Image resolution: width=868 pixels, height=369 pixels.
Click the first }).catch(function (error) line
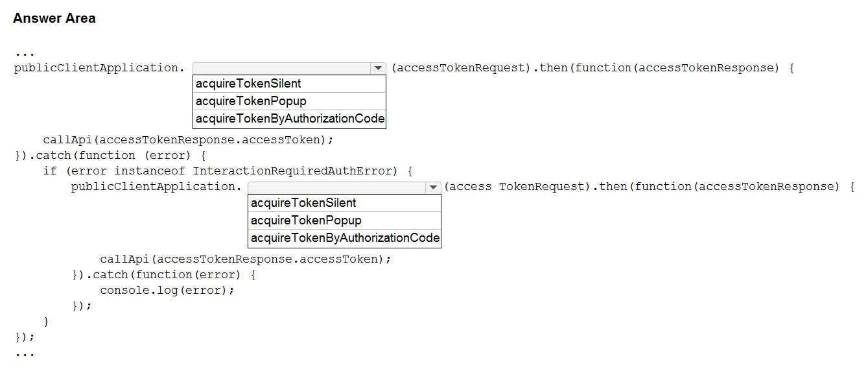pyautogui.click(x=110, y=155)
